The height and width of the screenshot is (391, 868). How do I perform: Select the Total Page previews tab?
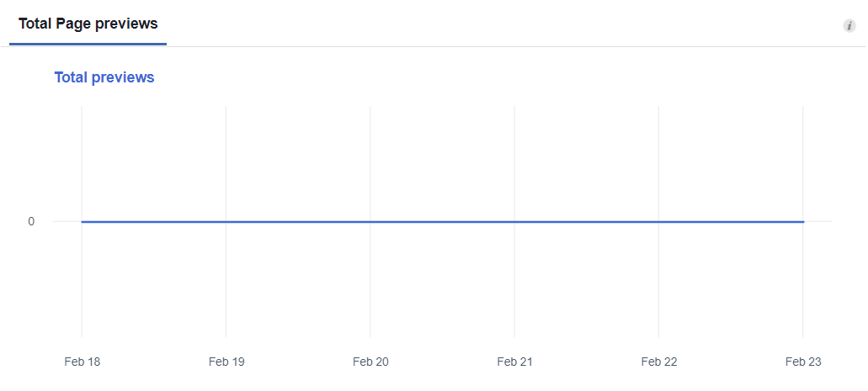click(x=88, y=24)
